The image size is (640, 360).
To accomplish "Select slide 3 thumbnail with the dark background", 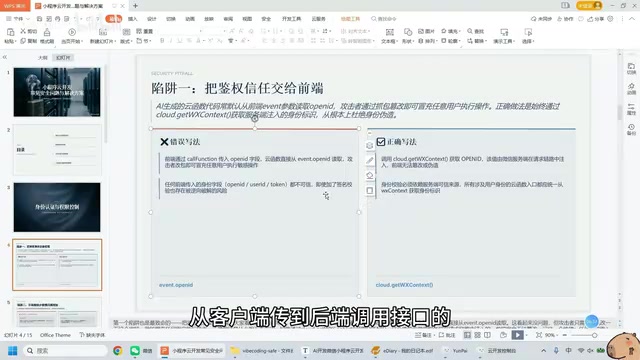I will (x=57, y=207).
